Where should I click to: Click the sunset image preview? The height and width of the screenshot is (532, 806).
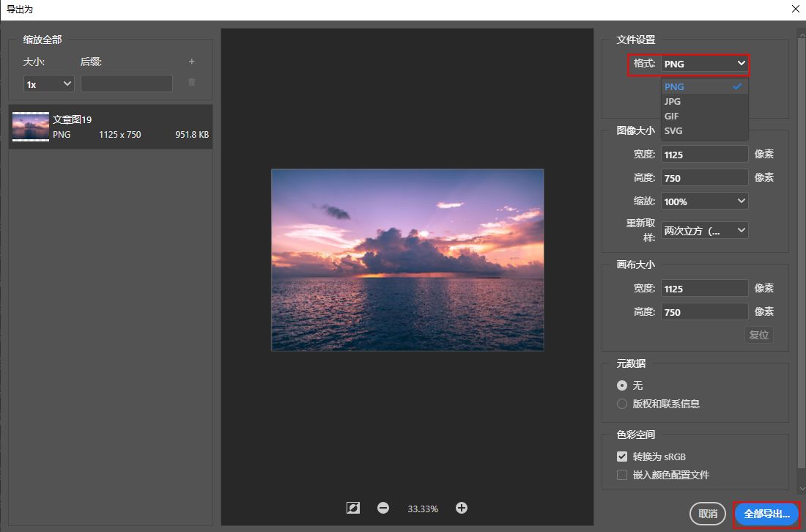[407, 260]
